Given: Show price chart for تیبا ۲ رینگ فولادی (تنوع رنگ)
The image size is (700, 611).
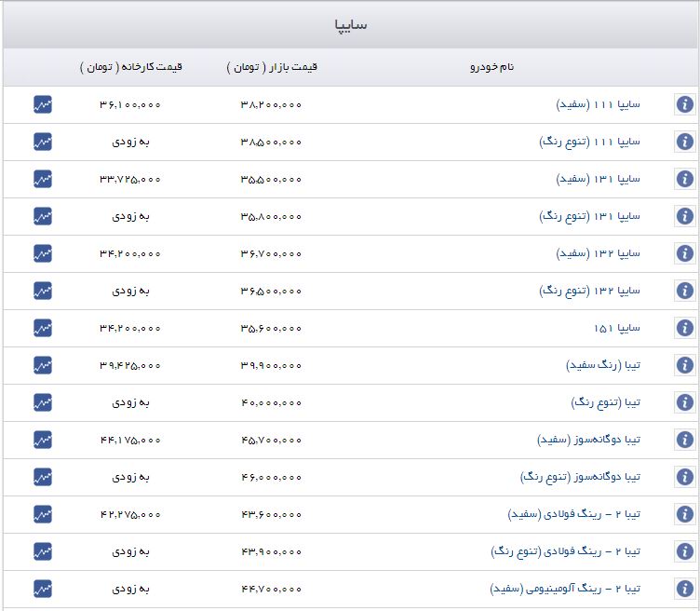Looking at the screenshot, I should [x=43, y=551].
